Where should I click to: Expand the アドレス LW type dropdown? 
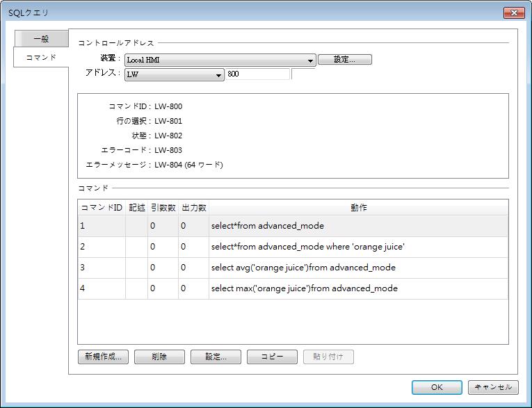tap(174, 74)
